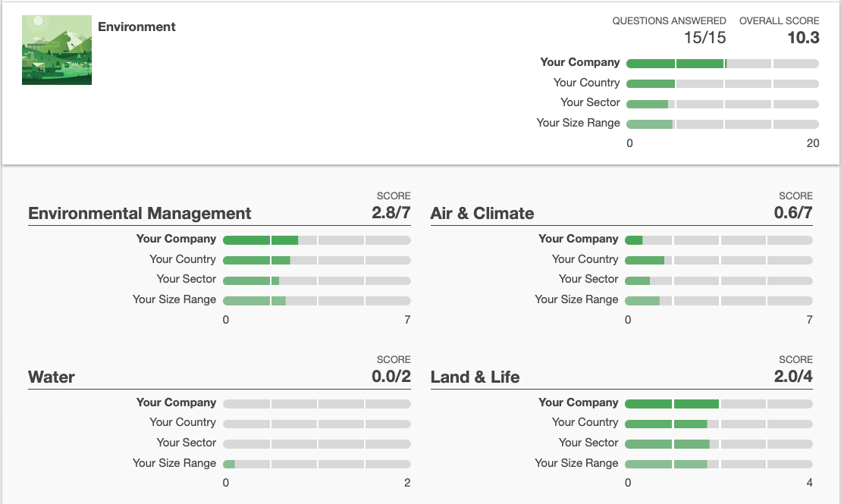Screen dimensions: 841x504
Task: Select the Environmental Management section heading
Action: click(x=140, y=214)
